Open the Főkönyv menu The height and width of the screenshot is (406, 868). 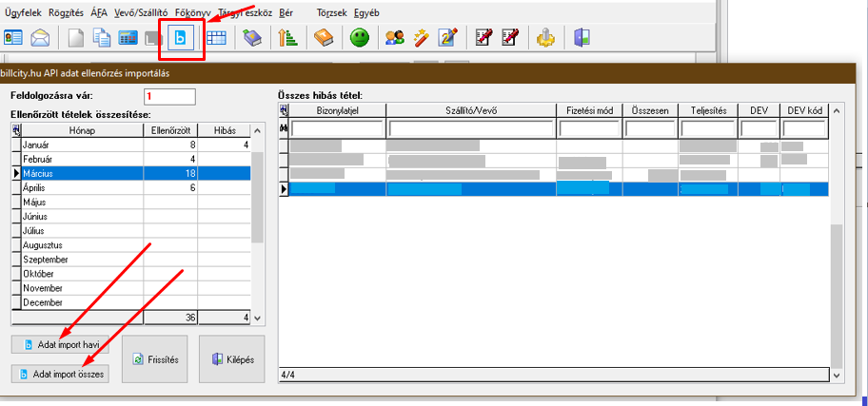[x=193, y=13]
